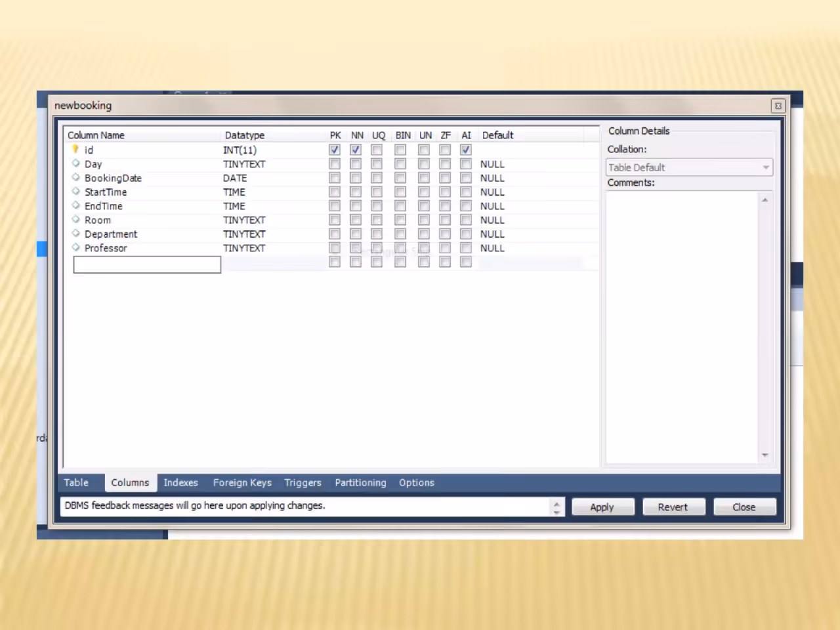Click the Close button
Screen dimensions: 840x630
pos(744,507)
